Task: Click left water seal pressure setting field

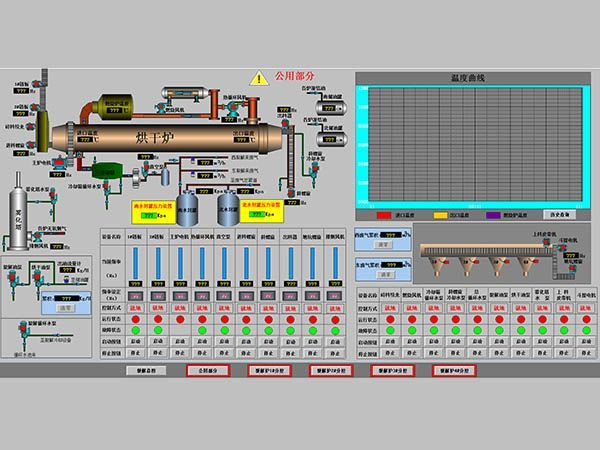Action: click(x=148, y=215)
